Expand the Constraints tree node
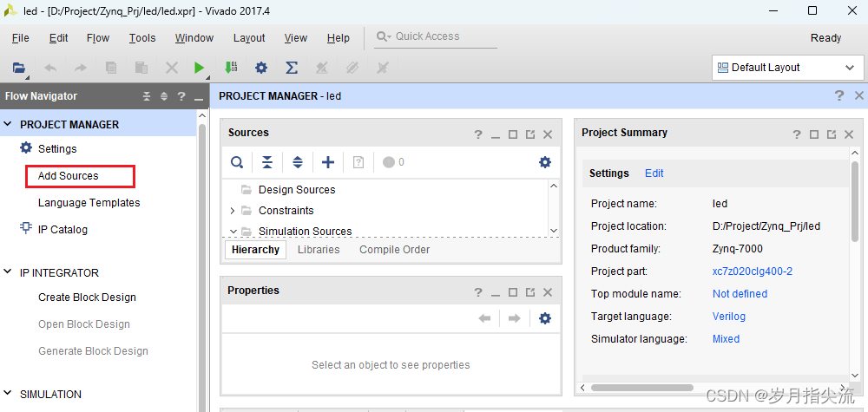 pyautogui.click(x=233, y=211)
